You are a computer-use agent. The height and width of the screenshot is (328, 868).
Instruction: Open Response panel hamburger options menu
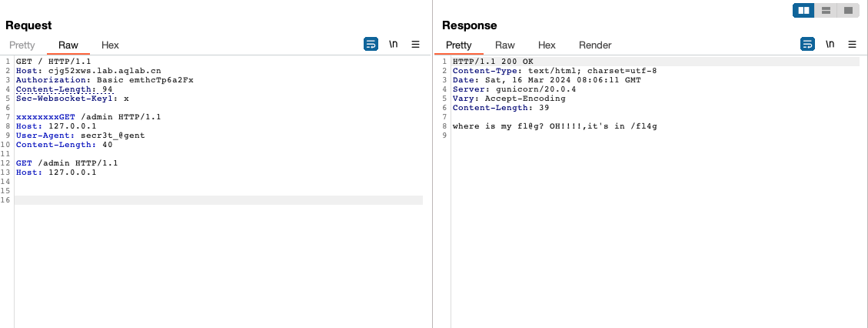pos(853,45)
